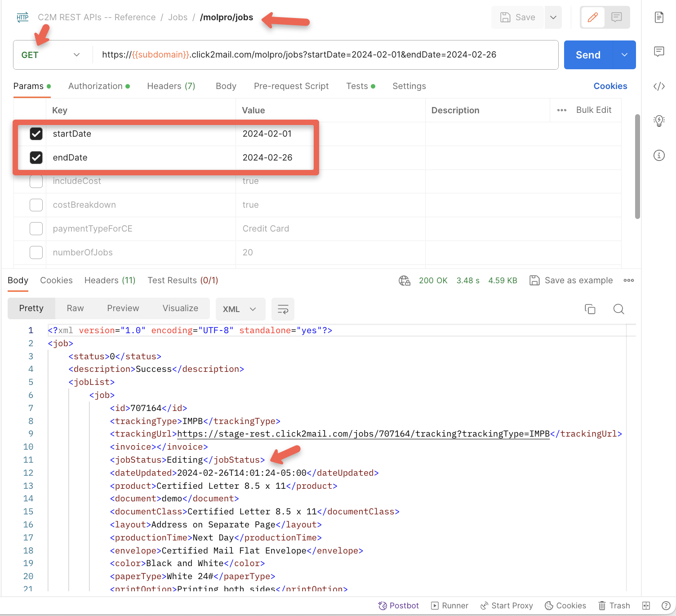Viewport: 676px width, 616px height.
Task: Open the Cookies link beside Settings
Action: 610,86
